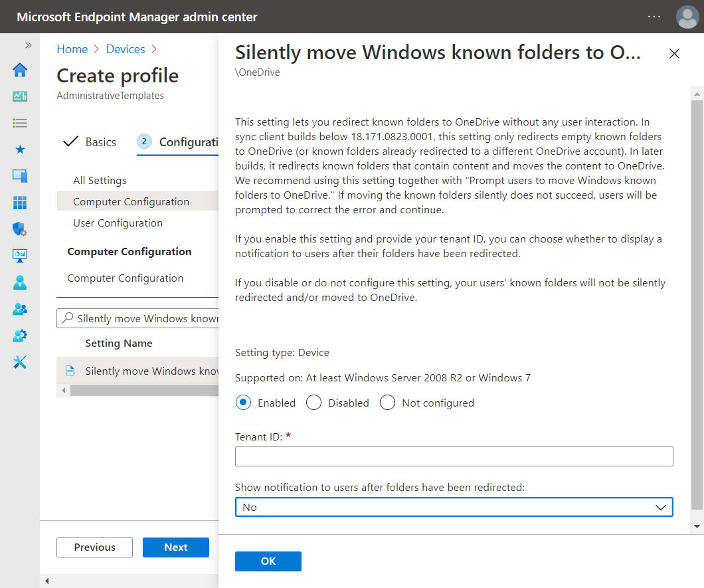
Task: Open the top bar ellipsis menu
Action: [x=654, y=17]
